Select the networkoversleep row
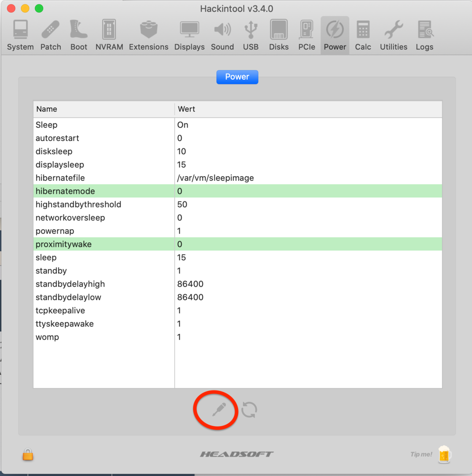 (x=237, y=218)
